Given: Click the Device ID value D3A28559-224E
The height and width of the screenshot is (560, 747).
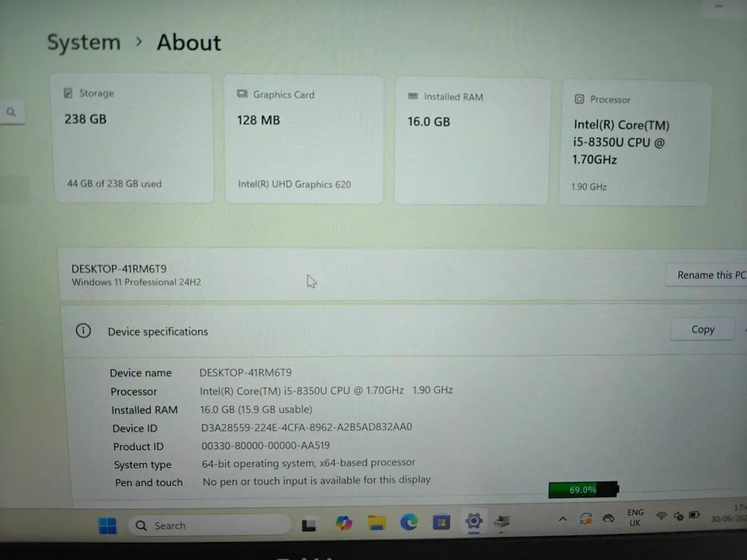Looking at the screenshot, I should point(306,427).
